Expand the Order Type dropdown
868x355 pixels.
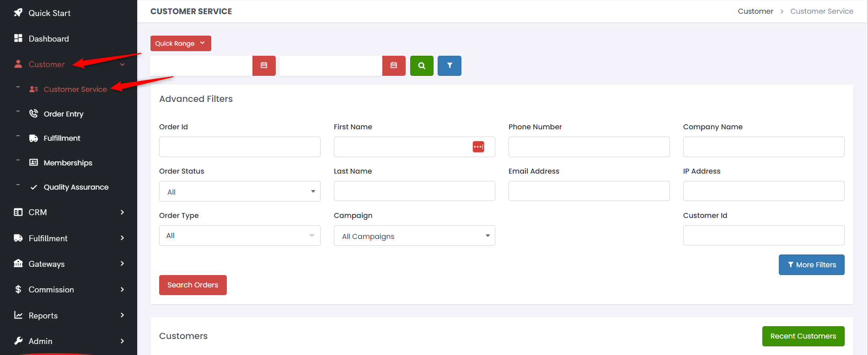(x=240, y=236)
